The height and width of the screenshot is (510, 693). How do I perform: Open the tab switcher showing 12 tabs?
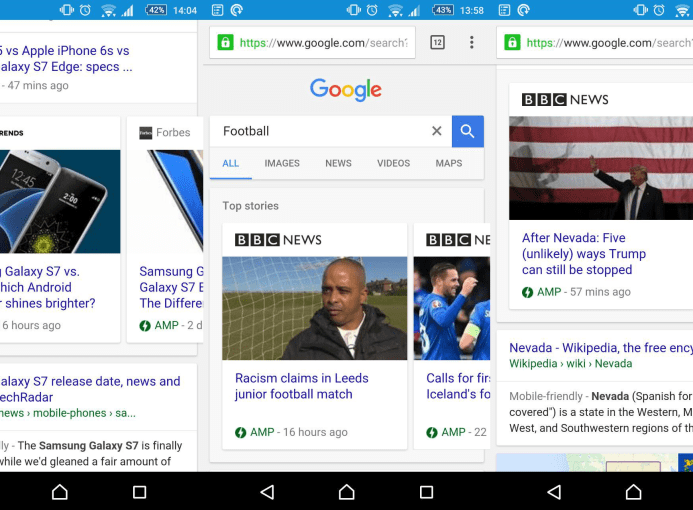coord(437,42)
